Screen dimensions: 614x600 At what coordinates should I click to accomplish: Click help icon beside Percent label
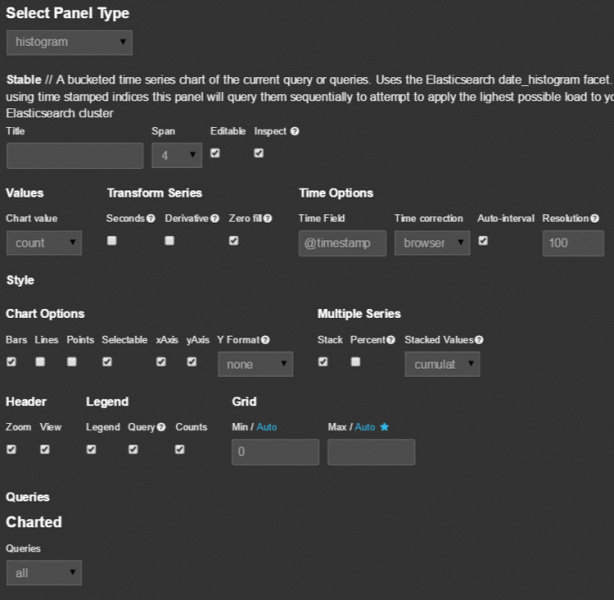pyautogui.click(x=391, y=340)
